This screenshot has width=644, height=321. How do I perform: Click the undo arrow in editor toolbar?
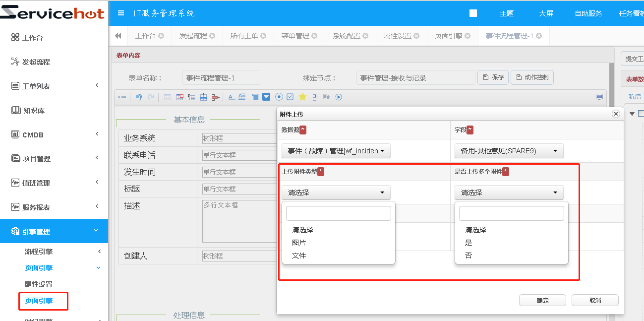(139, 97)
